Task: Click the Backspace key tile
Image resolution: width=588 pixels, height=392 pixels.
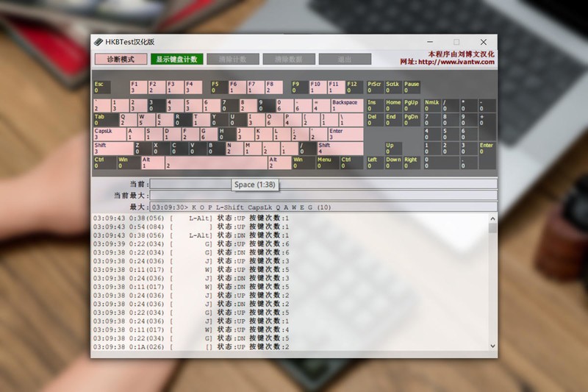Action: [347, 105]
